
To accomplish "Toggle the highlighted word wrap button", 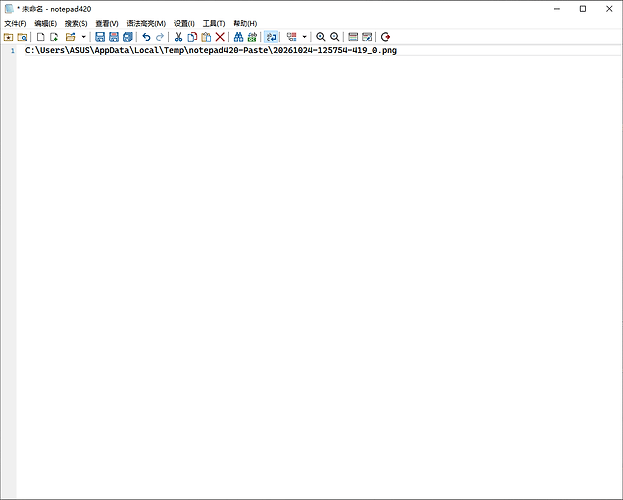I will [x=271, y=37].
